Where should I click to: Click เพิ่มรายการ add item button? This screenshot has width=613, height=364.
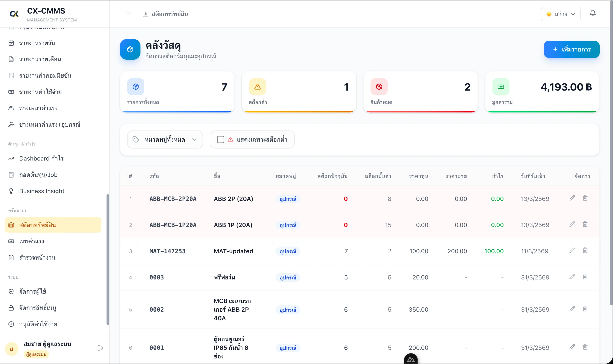pyautogui.click(x=571, y=49)
